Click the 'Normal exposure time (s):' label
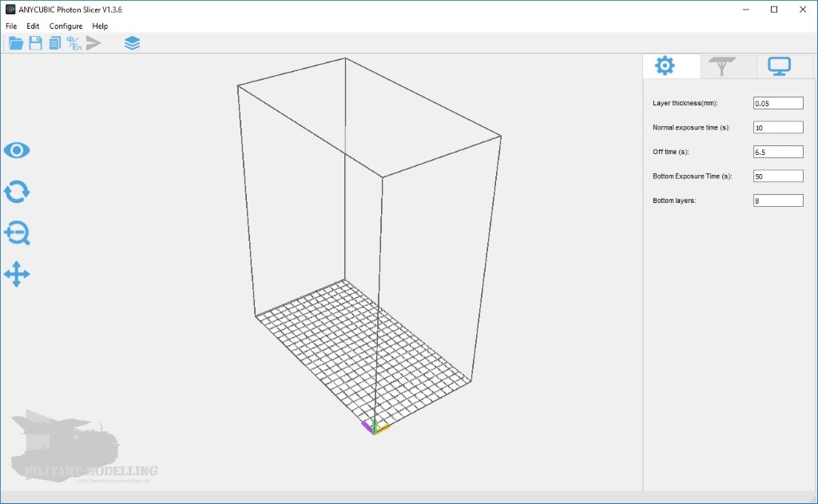This screenshot has height=504, width=818. pos(691,127)
